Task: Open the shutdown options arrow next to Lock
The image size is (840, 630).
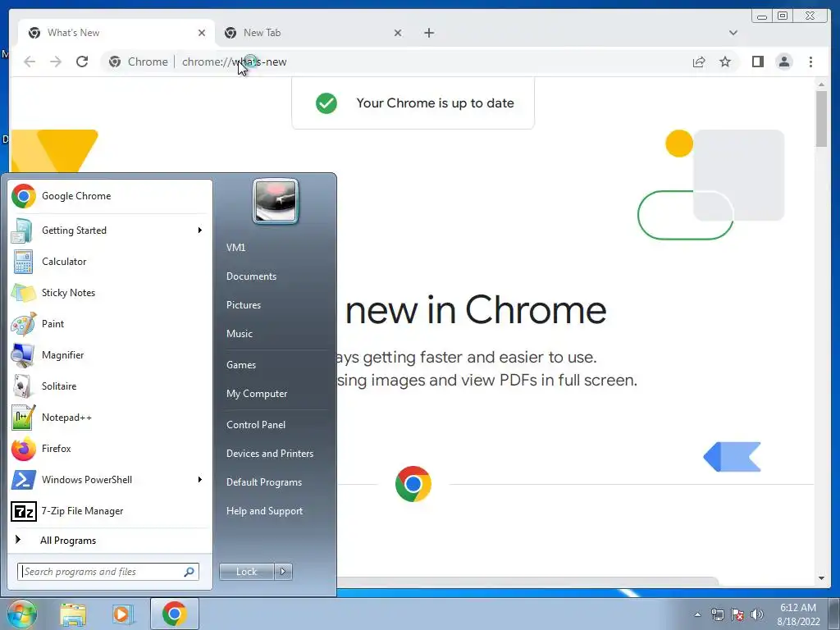Action: pos(283,572)
